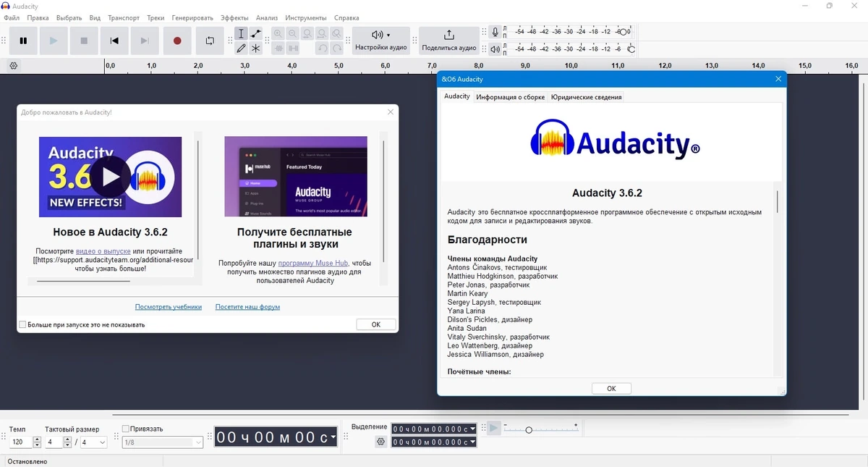The image size is (868, 467).
Task: Open the Правка menu
Action: pos(38,17)
